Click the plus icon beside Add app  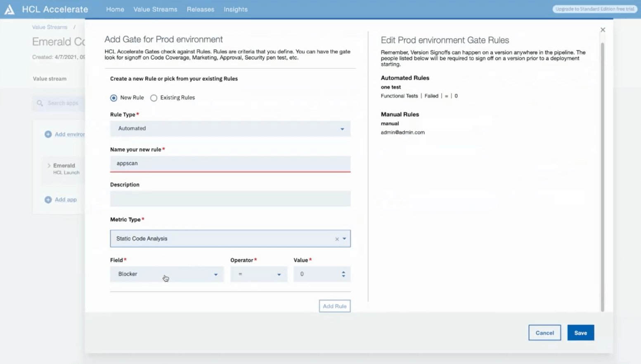tap(48, 200)
